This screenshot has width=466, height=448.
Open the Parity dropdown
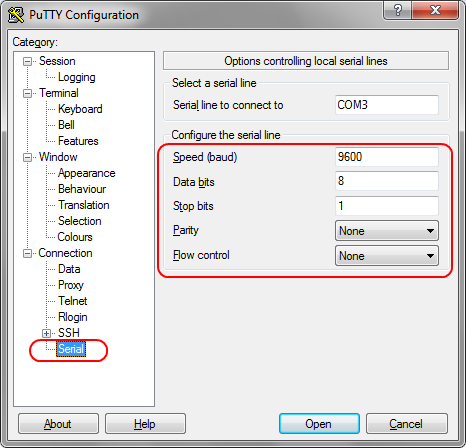(x=387, y=231)
